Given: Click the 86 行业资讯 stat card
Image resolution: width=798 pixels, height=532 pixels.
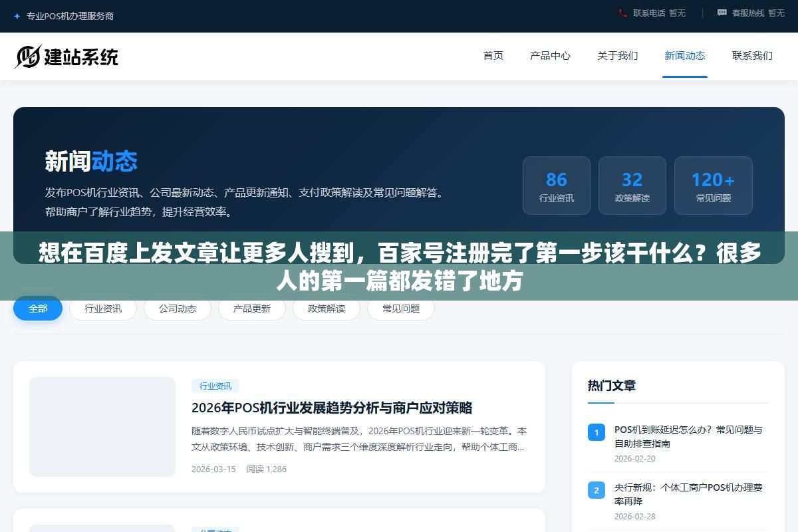Looking at the screenshot, I should [557, 186].
